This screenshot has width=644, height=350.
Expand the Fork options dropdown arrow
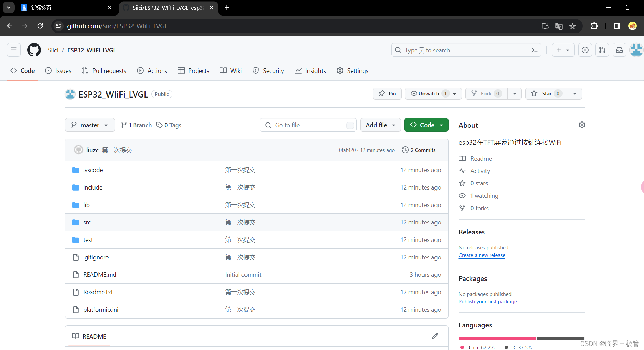click(x=515, y=94)
